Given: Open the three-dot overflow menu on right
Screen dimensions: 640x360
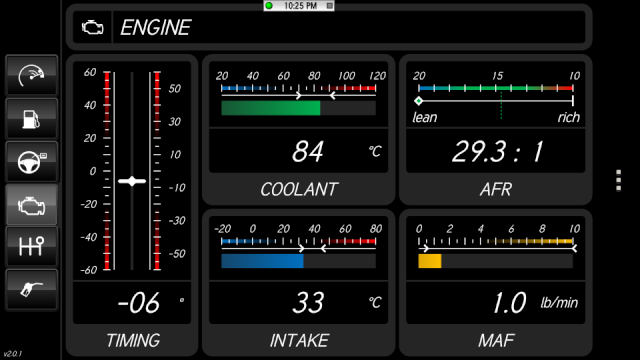Looking at the screenshot, I should (619, 180).
